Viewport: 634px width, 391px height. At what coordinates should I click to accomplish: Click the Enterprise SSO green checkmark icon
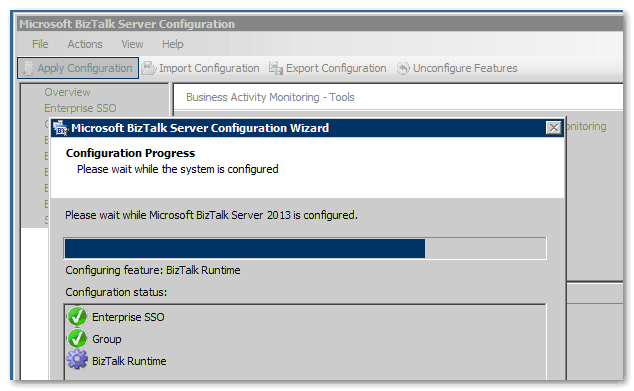pyautogui.click(x=77, y=317)
